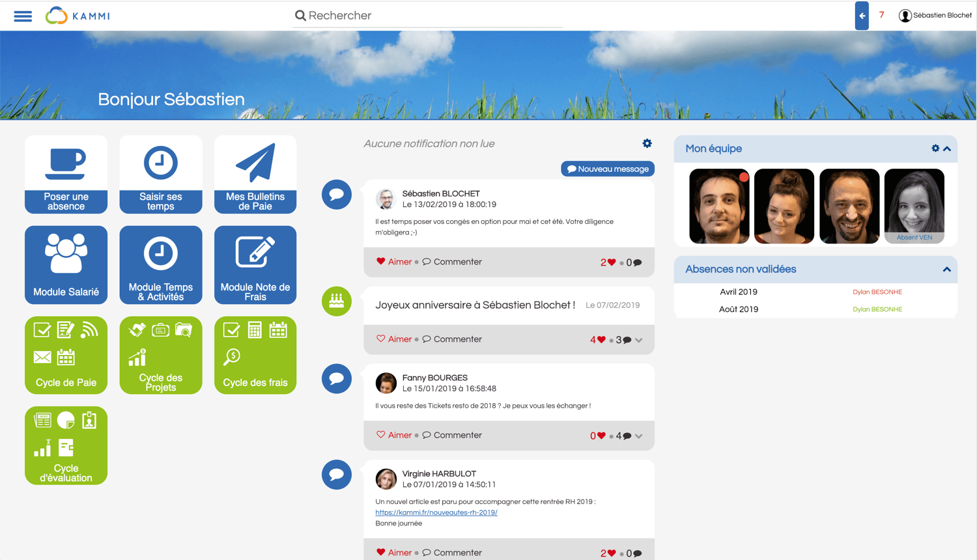This screenshot has height=560, width=977.
Task: Click the Virginie HARBULOT author name
Action: coord(439,473)
